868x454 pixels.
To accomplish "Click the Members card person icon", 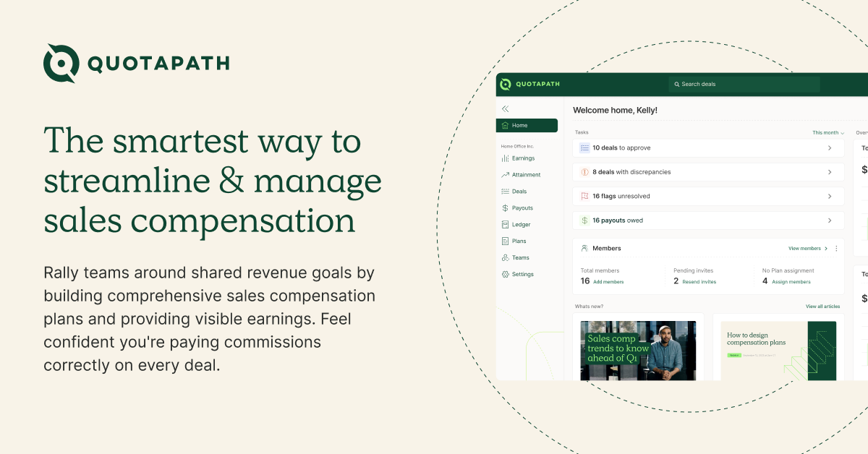I will coord(584,248).
